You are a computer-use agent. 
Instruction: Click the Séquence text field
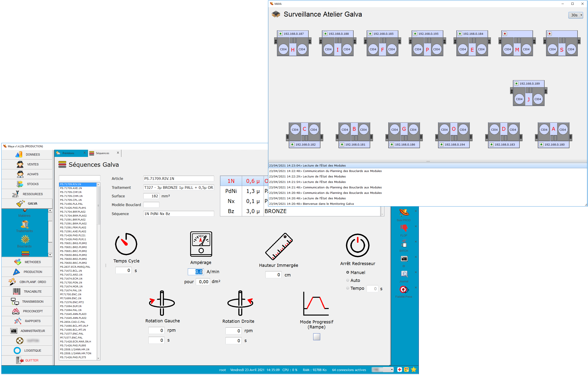click(x=179, y=214)
